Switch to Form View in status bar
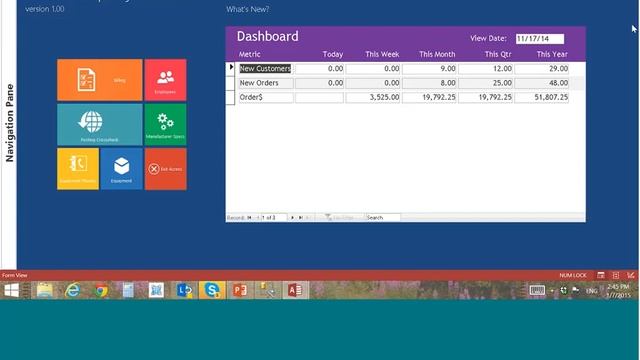 [x=600, y=275]
